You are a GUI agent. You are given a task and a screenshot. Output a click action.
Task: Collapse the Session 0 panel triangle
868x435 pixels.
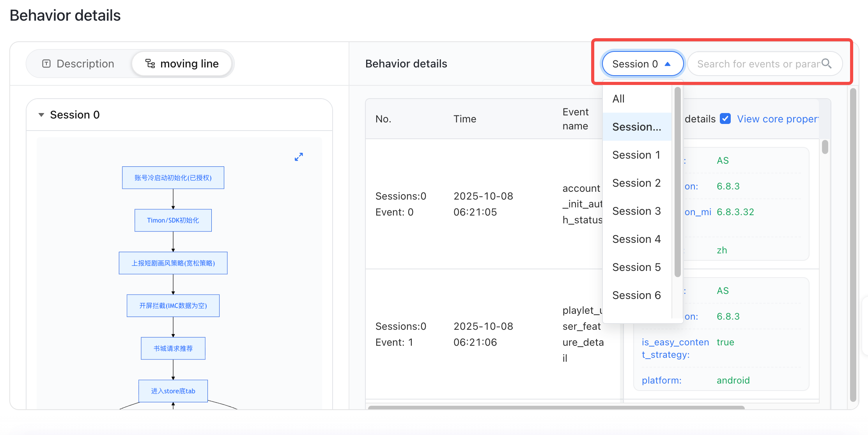41,115
